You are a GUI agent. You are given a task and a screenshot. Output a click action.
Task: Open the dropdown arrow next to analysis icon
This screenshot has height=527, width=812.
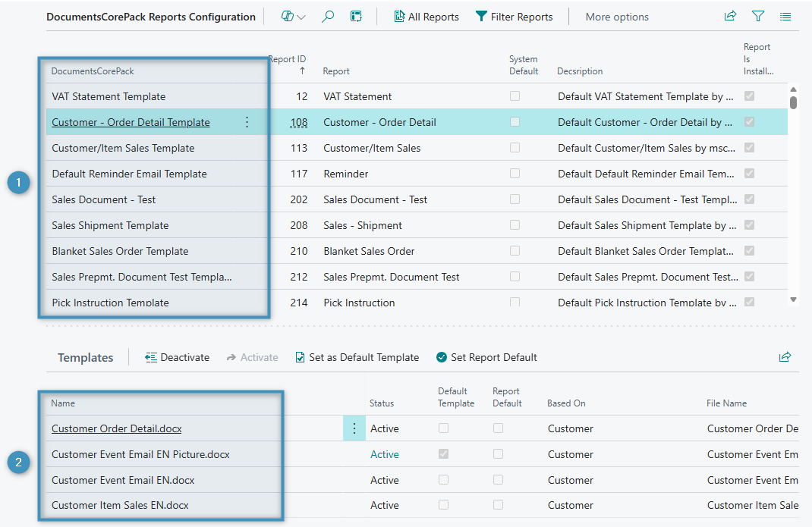click(301, 17)
